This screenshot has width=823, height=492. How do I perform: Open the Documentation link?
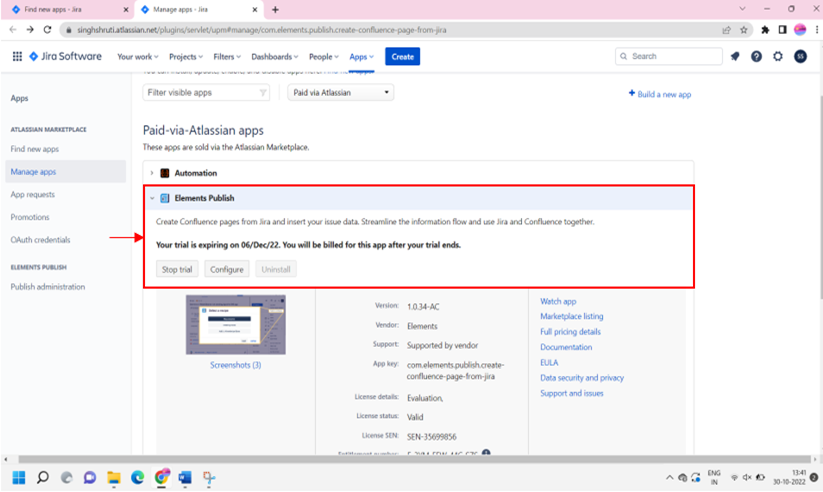pyautogui.click(x=566, y=347)
